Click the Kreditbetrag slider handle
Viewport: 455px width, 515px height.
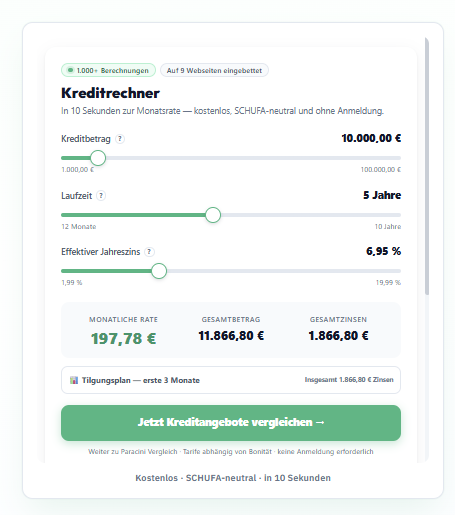[98, 158]
